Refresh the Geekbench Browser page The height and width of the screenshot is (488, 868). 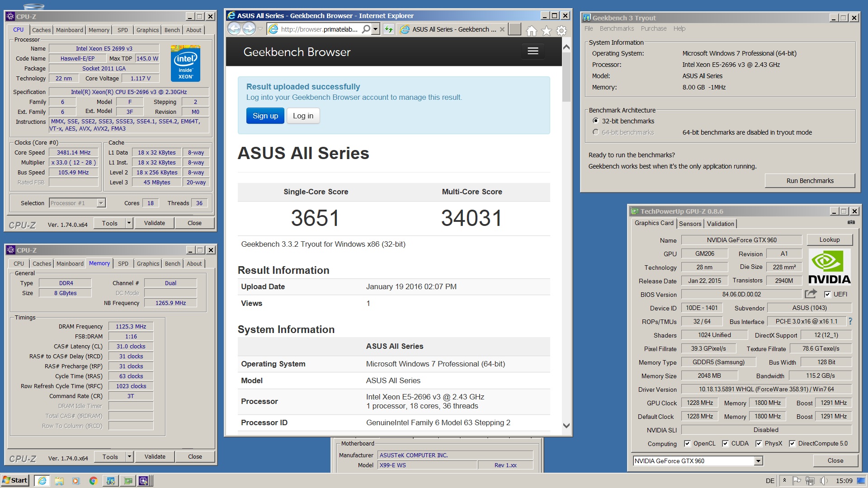tap(389, 29)
